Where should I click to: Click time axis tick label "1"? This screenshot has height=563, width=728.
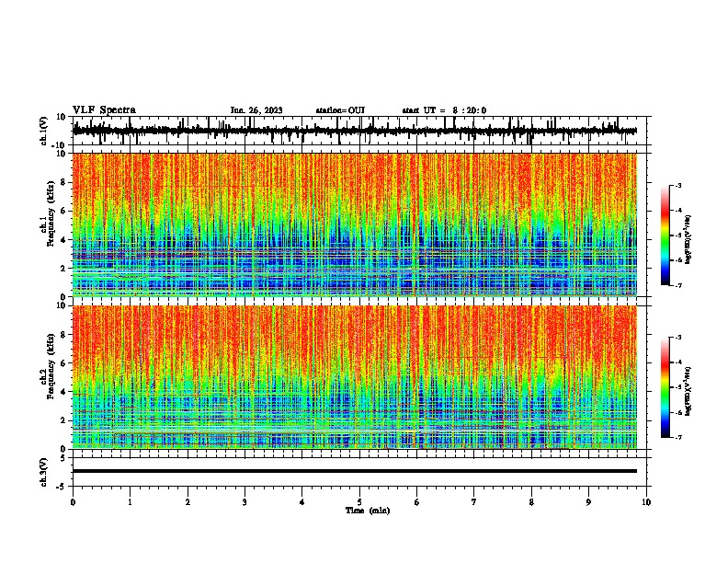click(130, 502)
